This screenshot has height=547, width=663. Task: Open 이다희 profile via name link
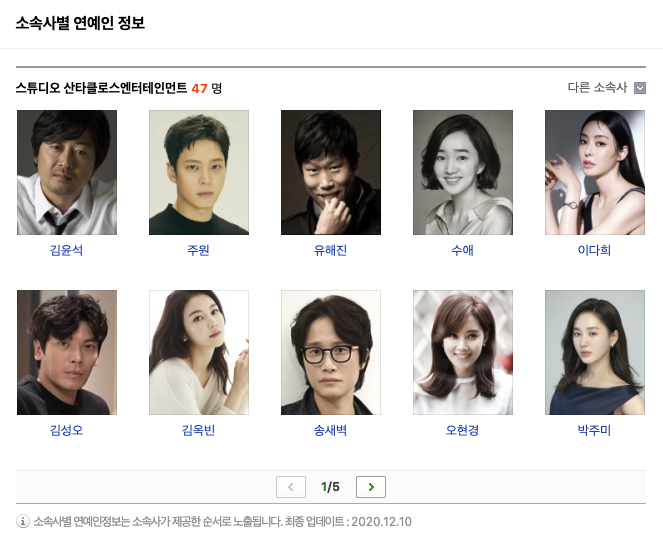(595, 250)
